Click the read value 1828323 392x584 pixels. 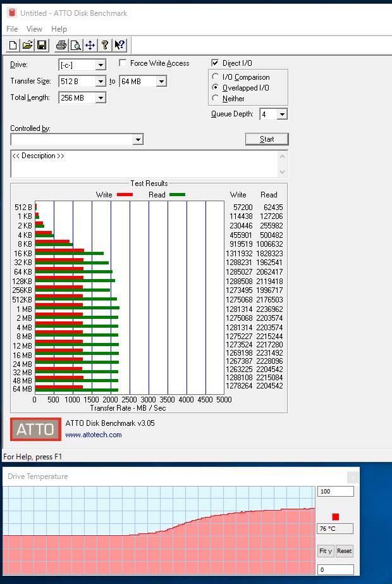(x=269, y=254)
